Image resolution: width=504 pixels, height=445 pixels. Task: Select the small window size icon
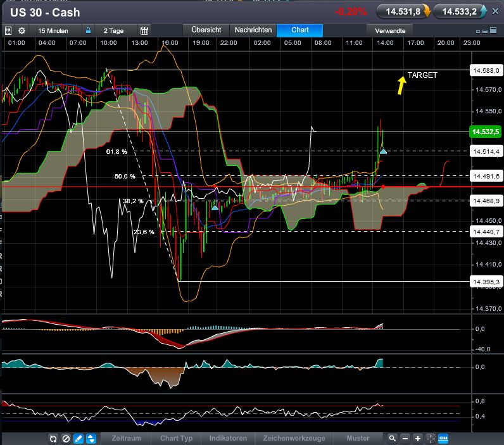[x=478, y=32]
